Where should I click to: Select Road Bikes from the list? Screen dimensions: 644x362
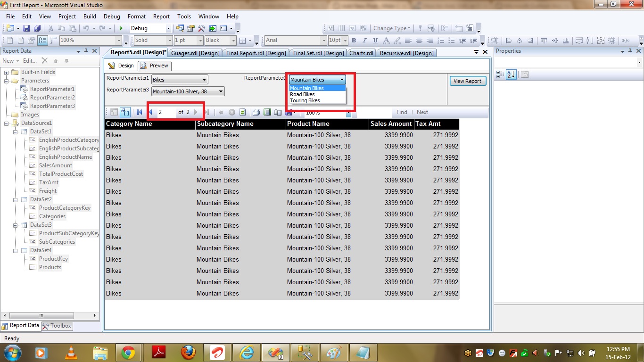[303, 94]
